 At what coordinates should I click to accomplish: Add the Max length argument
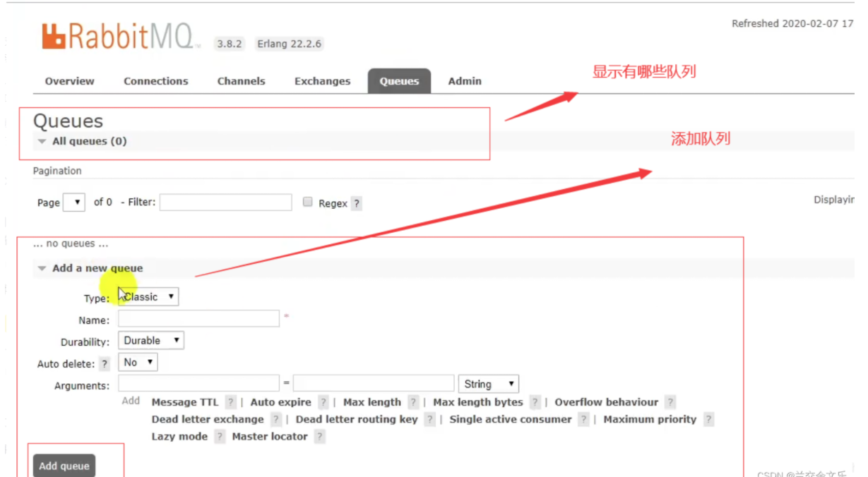[x=372, y=402]
